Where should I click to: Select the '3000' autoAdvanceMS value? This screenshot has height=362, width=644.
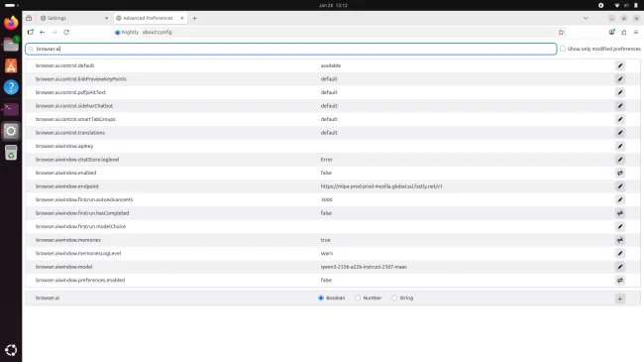[327, 200]
